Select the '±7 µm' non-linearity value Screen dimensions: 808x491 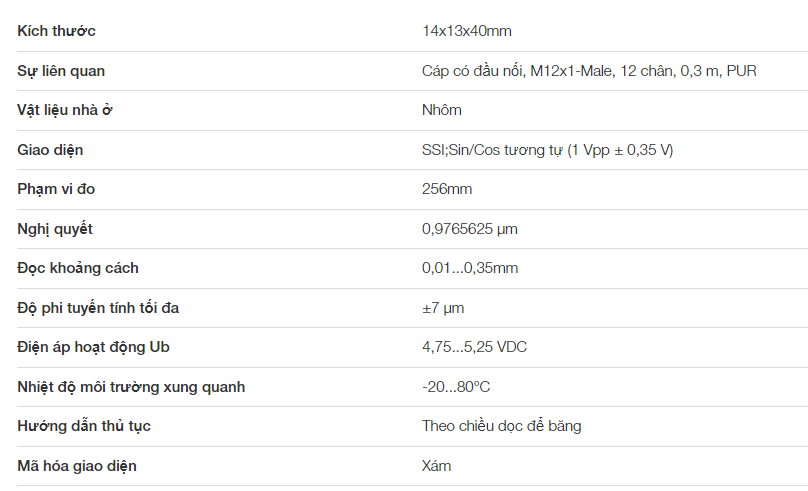tap(443, 308)
